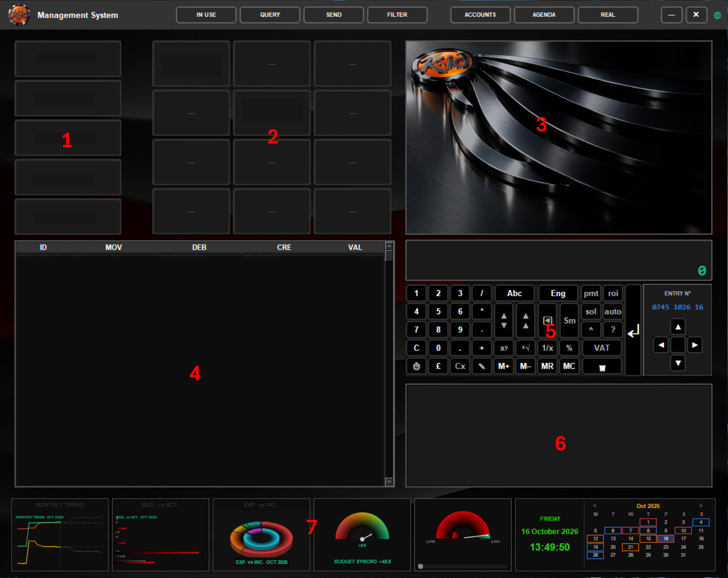Click Entry N° left arrow

pyautogui.click(x=661, y=345)
